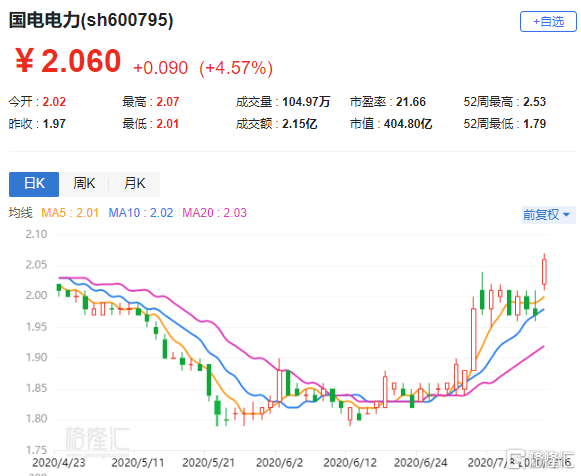581x476 pixels.
Task: Click the x-axis date 2020/4/23
Action: click(x=59, y=463)
